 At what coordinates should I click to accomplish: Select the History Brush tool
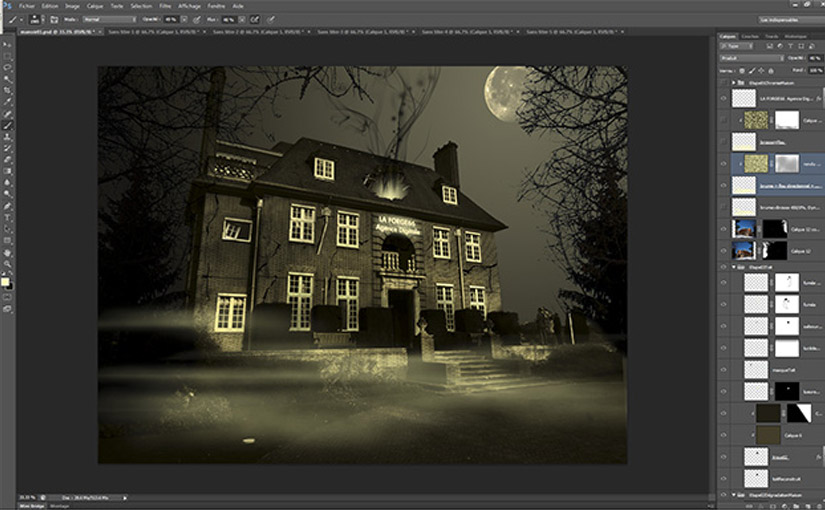click(7, 148)
